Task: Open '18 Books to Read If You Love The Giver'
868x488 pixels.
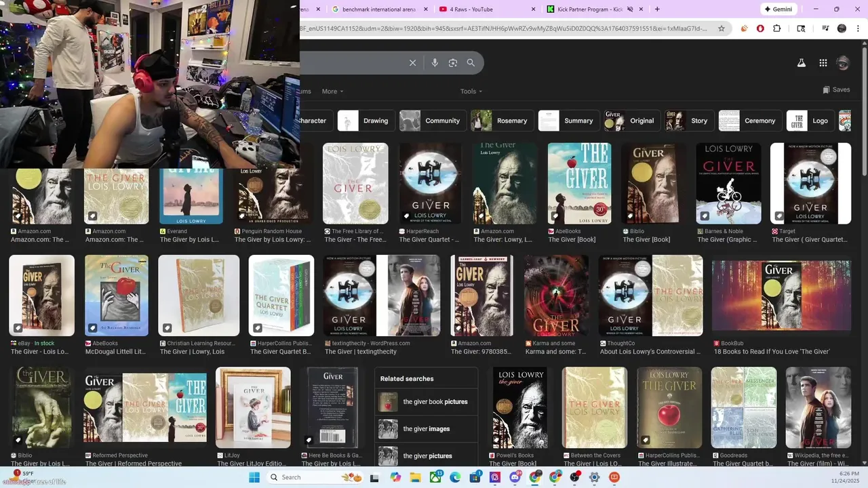Action: [x=772, y=352]
